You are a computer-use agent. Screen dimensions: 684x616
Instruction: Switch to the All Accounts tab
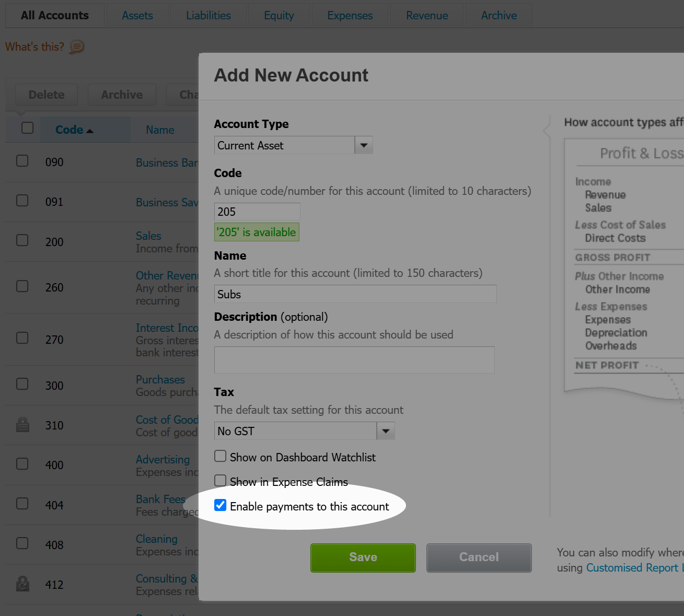tap(55, 16)
